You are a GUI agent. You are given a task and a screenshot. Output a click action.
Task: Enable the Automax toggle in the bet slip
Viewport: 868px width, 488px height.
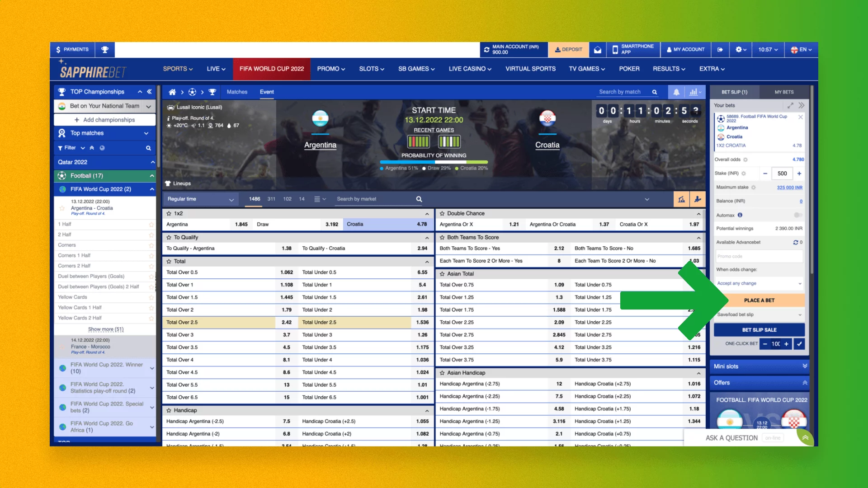coord(799,216)
